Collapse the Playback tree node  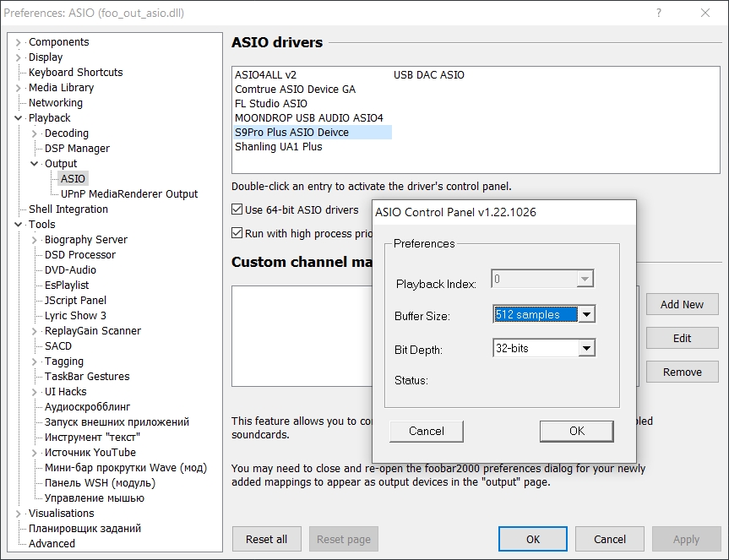[x=19, y=118]
